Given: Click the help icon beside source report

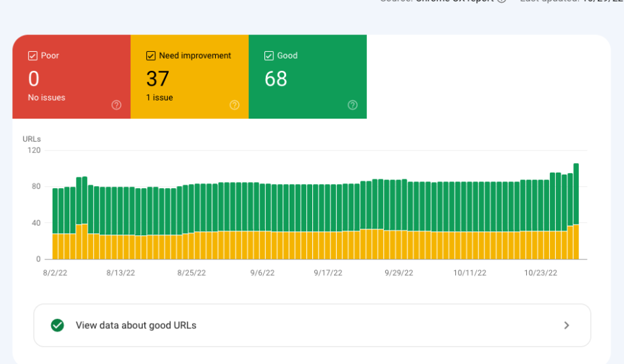Looking at the screenshot, I should click(x=502, y=1).
